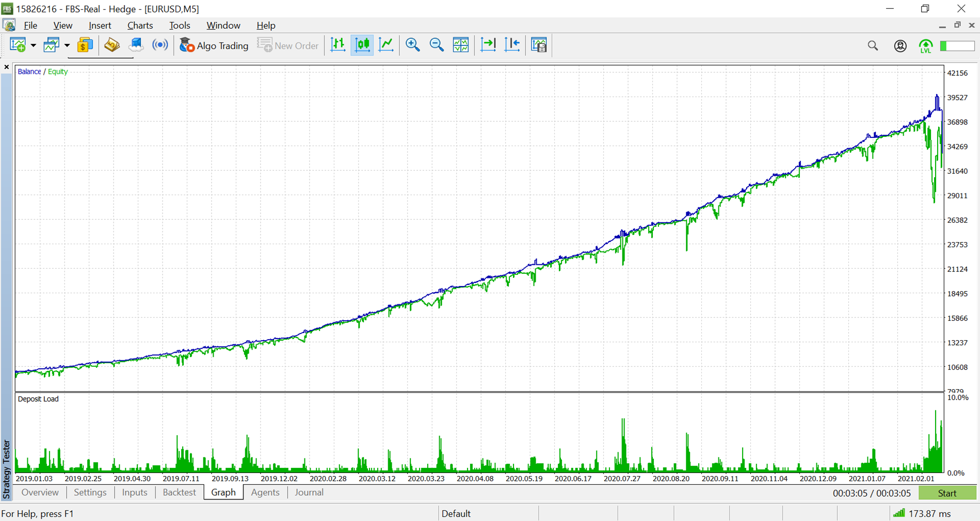This screenshot has width=980, height=521.
Task: Open the New Chart dropdown arrow
Action: pyautogui.click(x=33, y=45)
